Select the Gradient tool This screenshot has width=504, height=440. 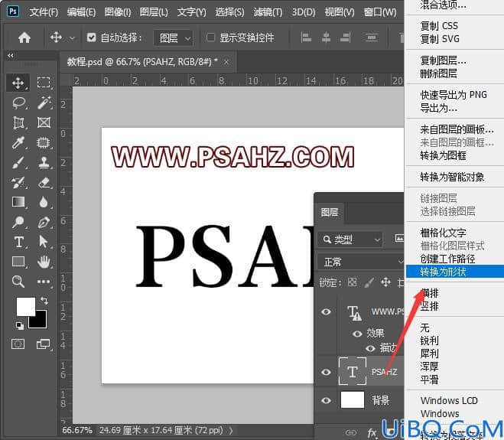18,202
